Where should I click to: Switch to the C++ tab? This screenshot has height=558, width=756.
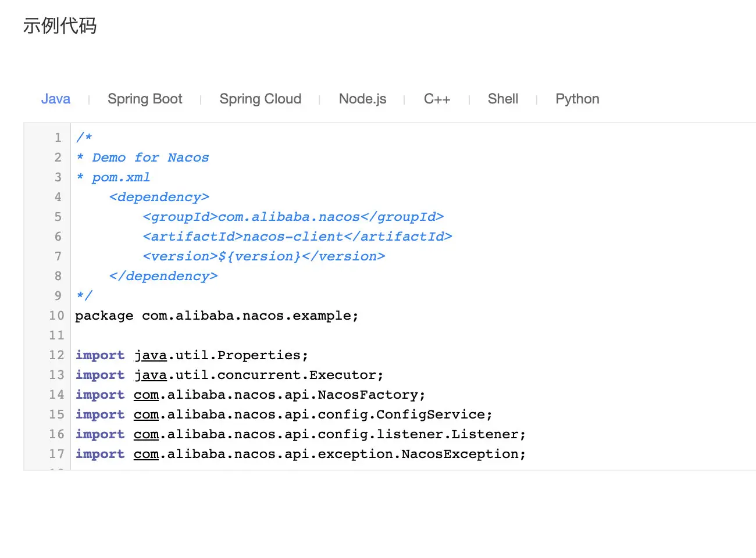click(x=437, y=99)
